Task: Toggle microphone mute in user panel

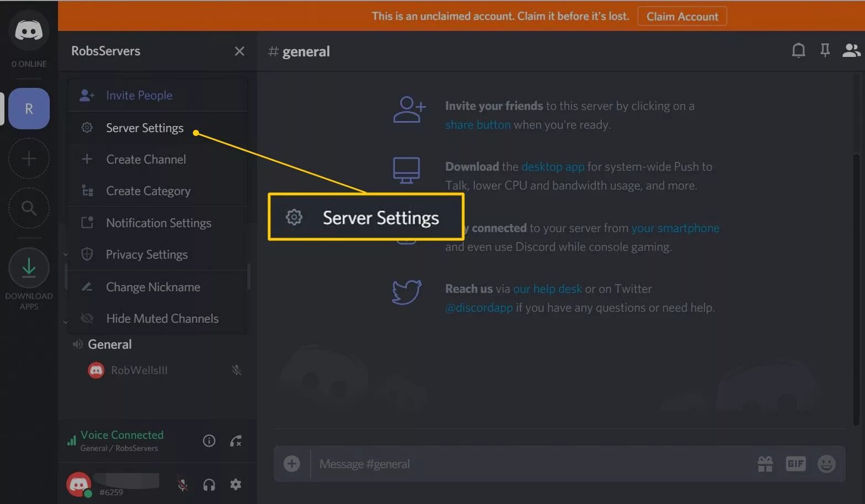Action: coord(182,485)
